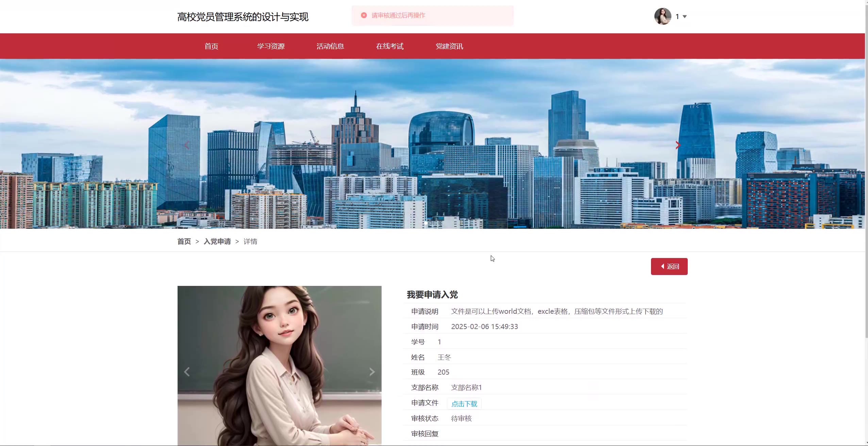Click the banner's next-slide red arrow
The width and height of the screenshot is (868, 446).
(x=678, y=145)
